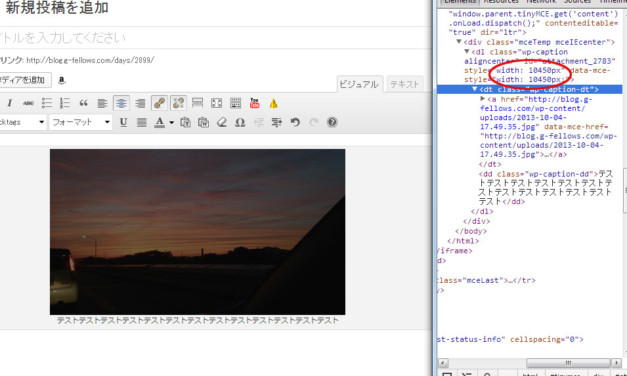Select the closing </html> tag line
This screenshot has width=627, height=376.
tap(463, 241)
